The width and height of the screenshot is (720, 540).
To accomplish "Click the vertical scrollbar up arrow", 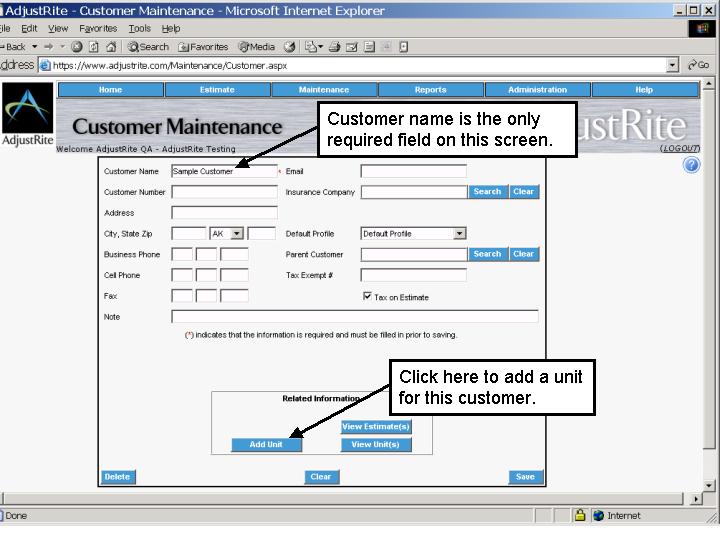I will [709, 84].
